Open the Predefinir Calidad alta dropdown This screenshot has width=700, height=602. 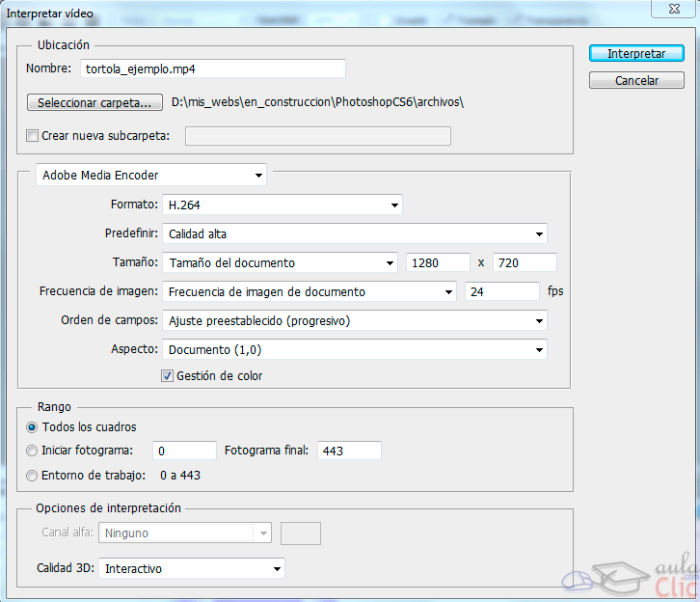[355, 234]
